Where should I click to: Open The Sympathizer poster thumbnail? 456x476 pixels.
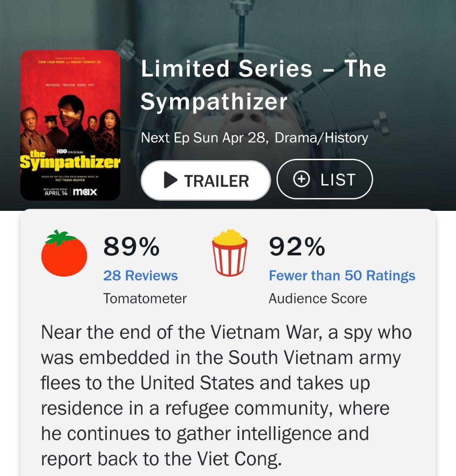click(x=70, y=125)
